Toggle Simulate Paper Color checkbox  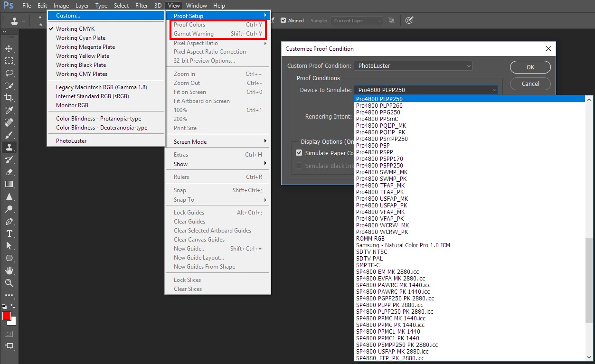[x=299, y=153]
